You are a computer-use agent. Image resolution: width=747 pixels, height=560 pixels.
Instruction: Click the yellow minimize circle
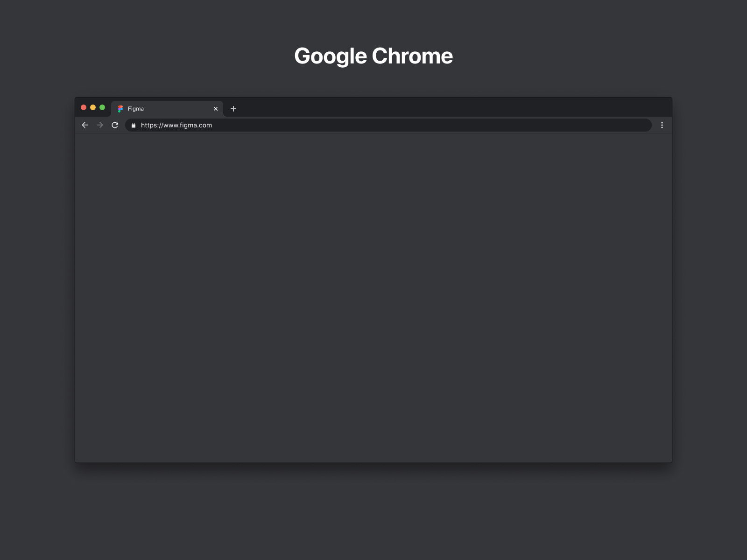click(93, 107)
